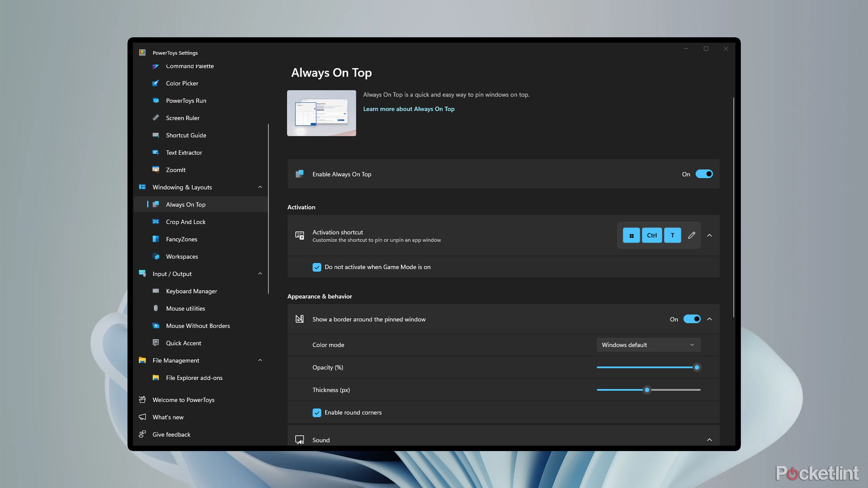Collapse the Sound section chevron
The width and height of the screenshot is (868, 488).
tap(709, 440)
